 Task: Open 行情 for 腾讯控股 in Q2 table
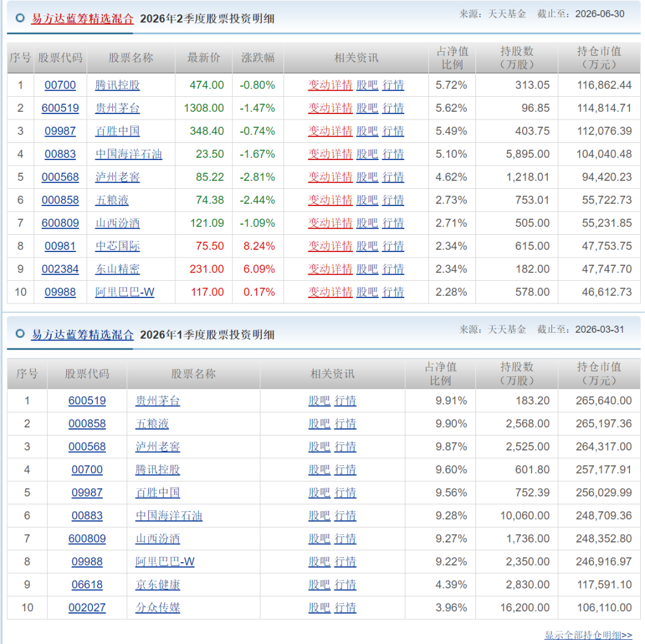point(393,85)
